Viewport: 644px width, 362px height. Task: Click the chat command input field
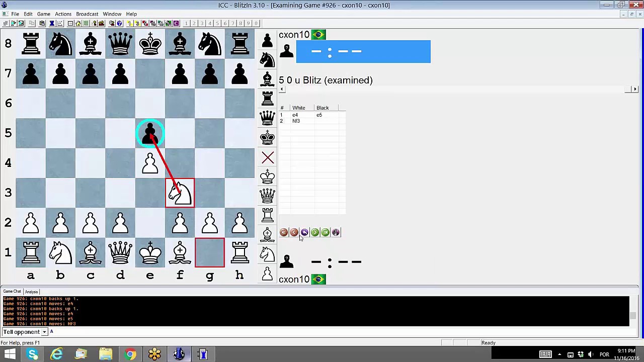click(342, 332)
